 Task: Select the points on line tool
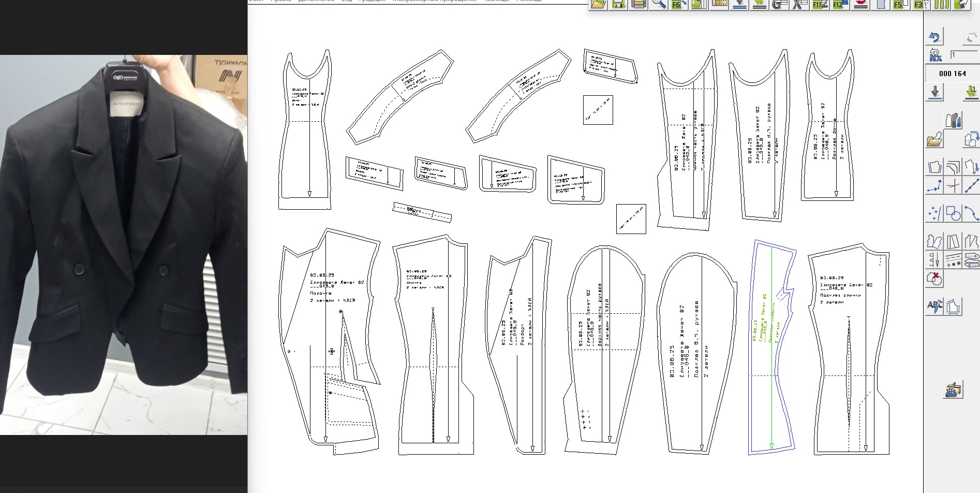971,185
